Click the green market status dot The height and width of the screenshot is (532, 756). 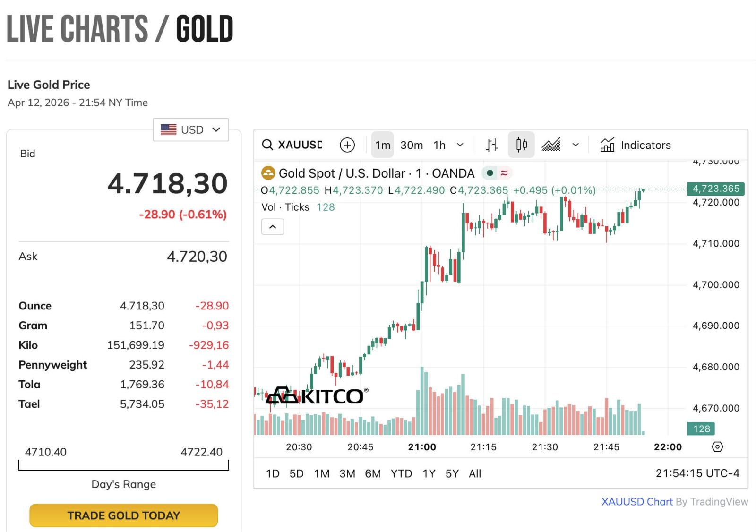pos(490,173)
